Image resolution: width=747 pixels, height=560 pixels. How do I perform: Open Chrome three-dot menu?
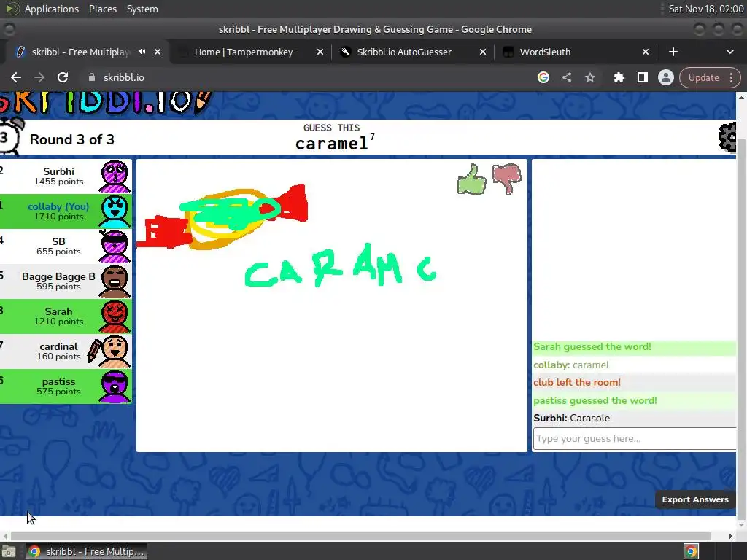click(x=731, y=77)
